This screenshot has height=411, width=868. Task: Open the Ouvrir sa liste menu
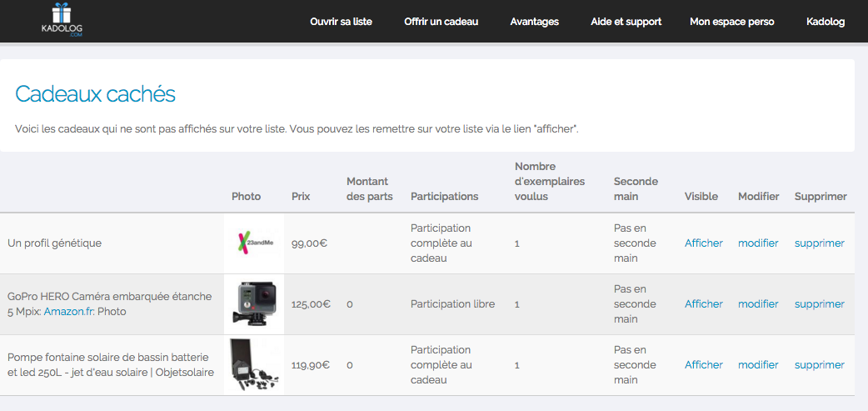point(341,23)
